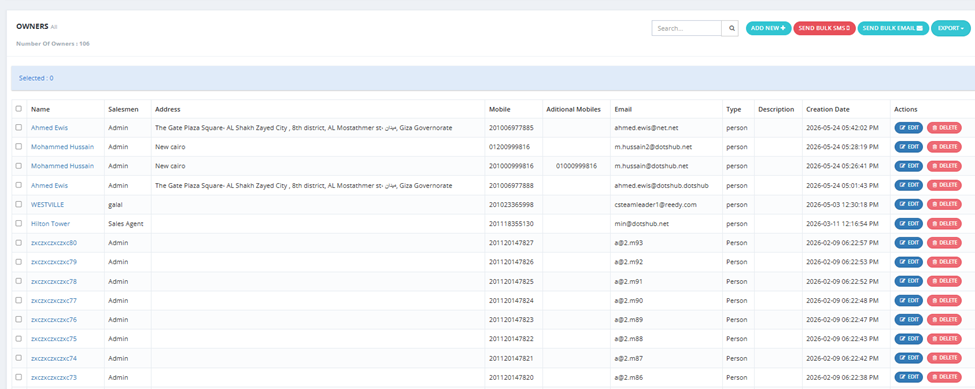Click Send Bulk Email envelope button
This screenshot has width=975, height=389.
893,28
